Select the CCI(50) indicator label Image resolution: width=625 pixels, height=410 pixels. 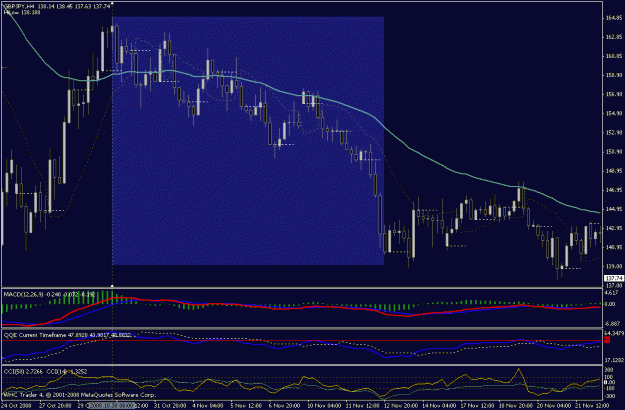coord(13,371)
